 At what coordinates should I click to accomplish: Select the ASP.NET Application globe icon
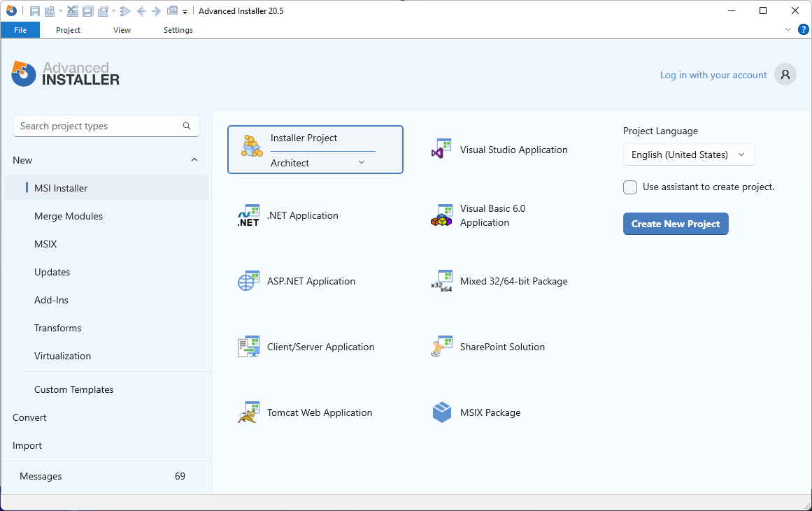(x=248, y=281)
